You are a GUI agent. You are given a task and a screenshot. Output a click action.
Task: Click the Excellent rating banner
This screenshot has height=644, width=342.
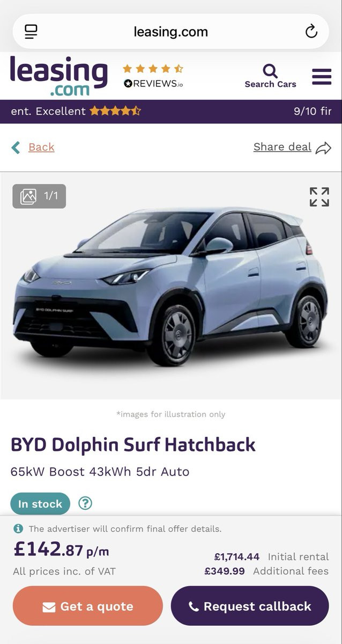[171, 111]
